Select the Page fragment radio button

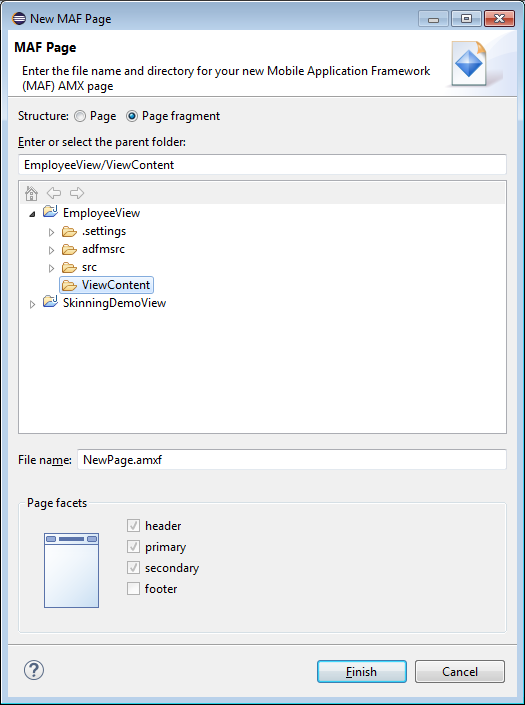click(x=132, y=116)
